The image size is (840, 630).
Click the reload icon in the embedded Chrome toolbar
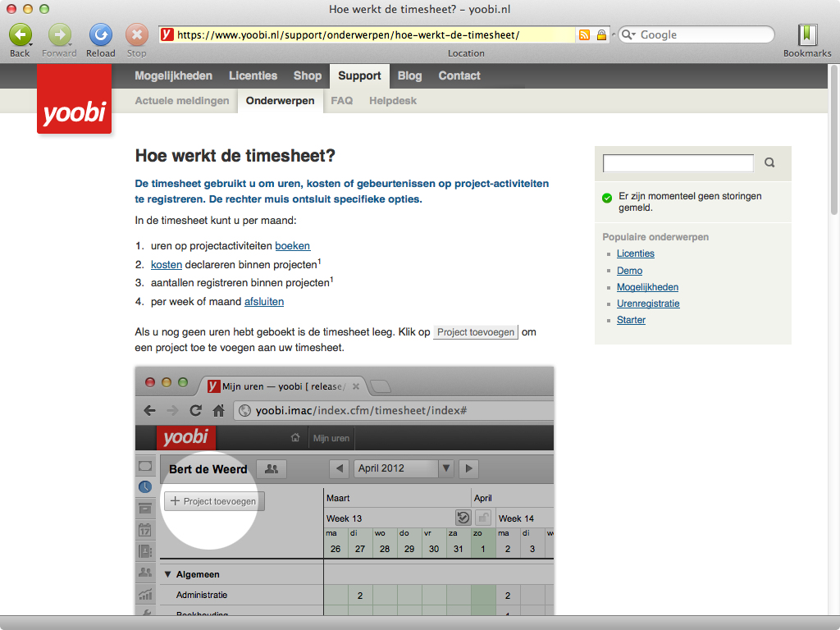point(195,411)
